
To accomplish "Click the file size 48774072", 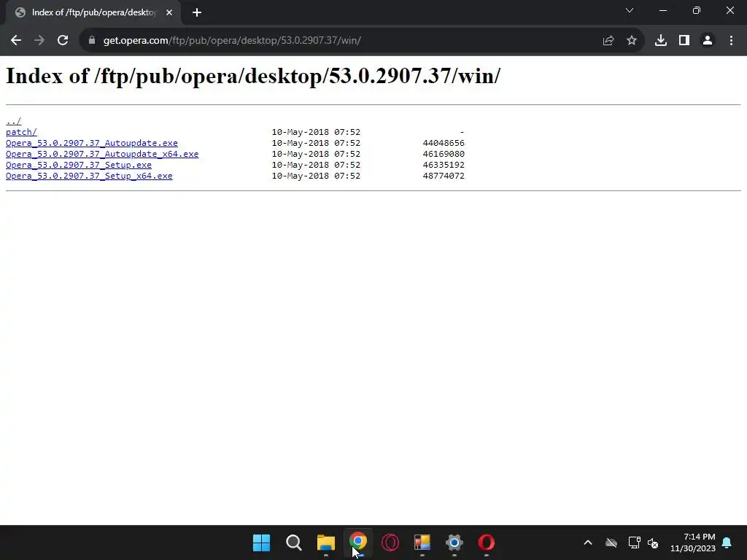I will (444, 176).
